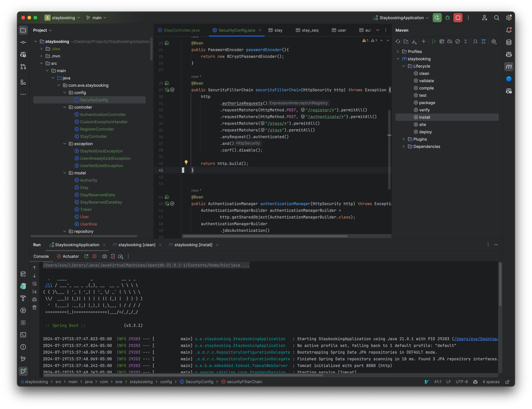
Task: Toggle soft-wrap in the console
Action: [34, 284]
